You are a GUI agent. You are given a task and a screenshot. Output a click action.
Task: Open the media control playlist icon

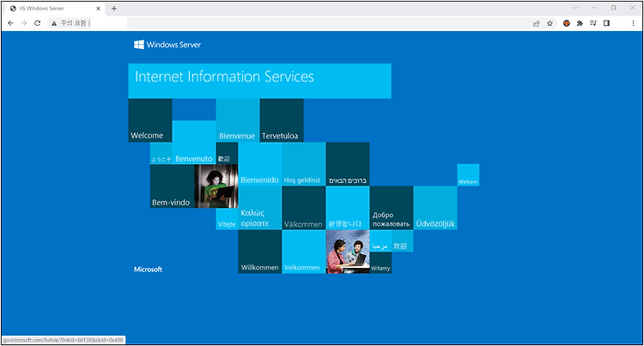(x=593, y=23)
